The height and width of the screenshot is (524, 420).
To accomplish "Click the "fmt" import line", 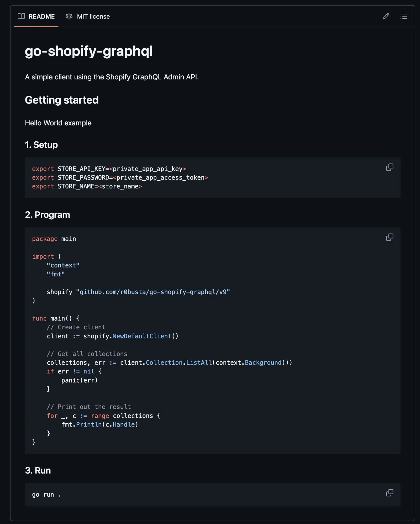I will [56, 274].
